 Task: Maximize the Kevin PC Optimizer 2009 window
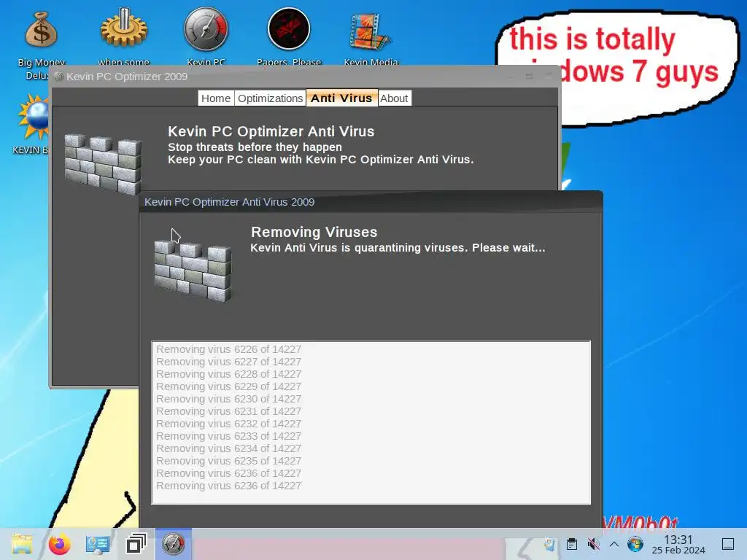pos(530,76)
